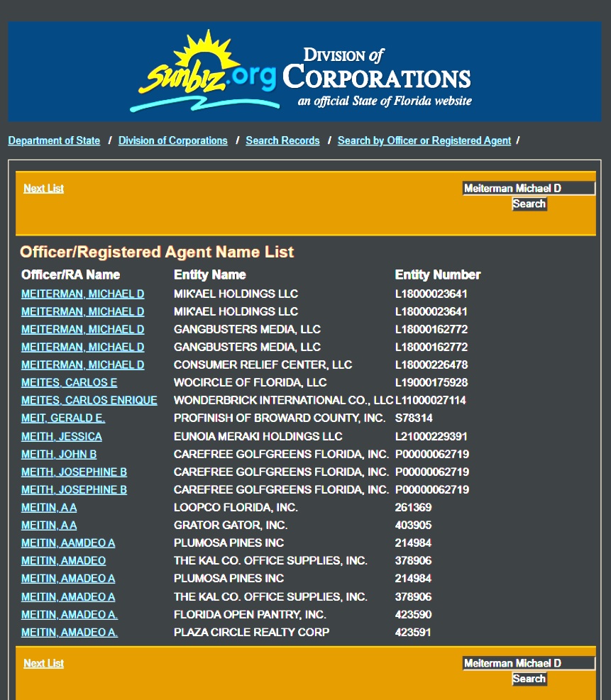Click the Next List link below the name list

coord(44,663)
